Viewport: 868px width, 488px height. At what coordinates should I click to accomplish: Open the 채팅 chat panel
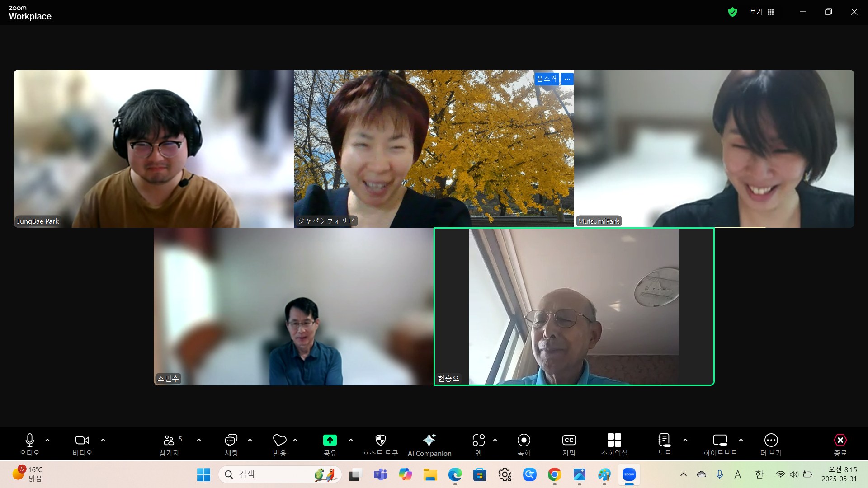231,445
